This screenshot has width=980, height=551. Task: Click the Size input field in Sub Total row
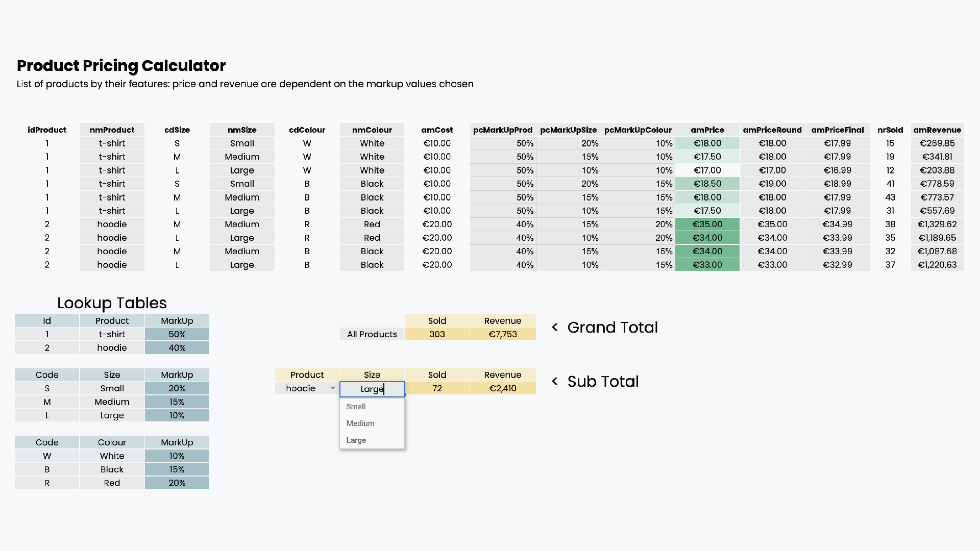point(372,389)
